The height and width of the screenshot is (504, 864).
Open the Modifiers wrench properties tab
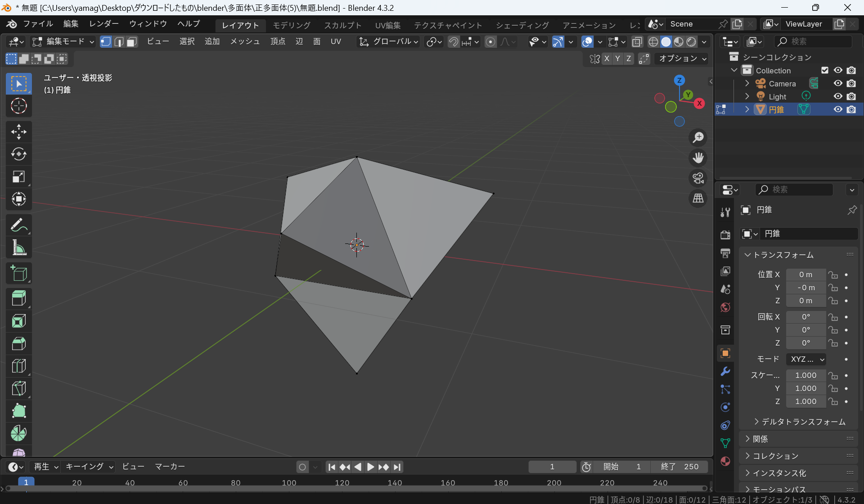click(x=725, y=372)
